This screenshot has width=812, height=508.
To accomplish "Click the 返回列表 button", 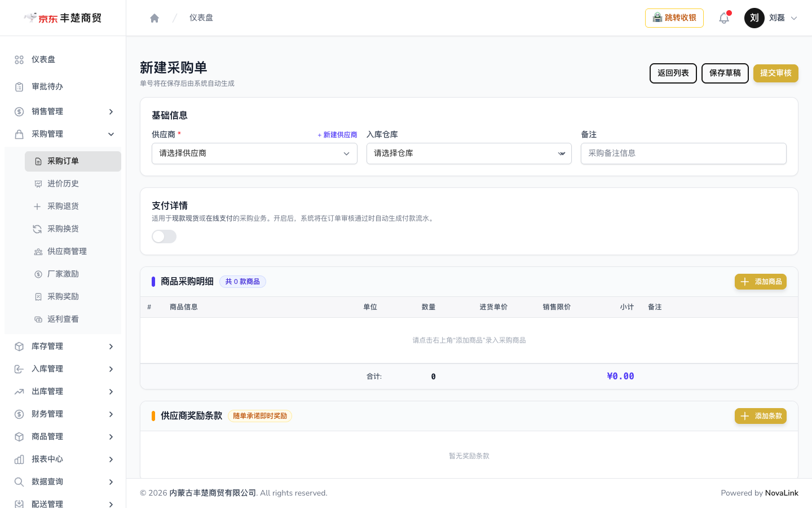I will 673,73.
